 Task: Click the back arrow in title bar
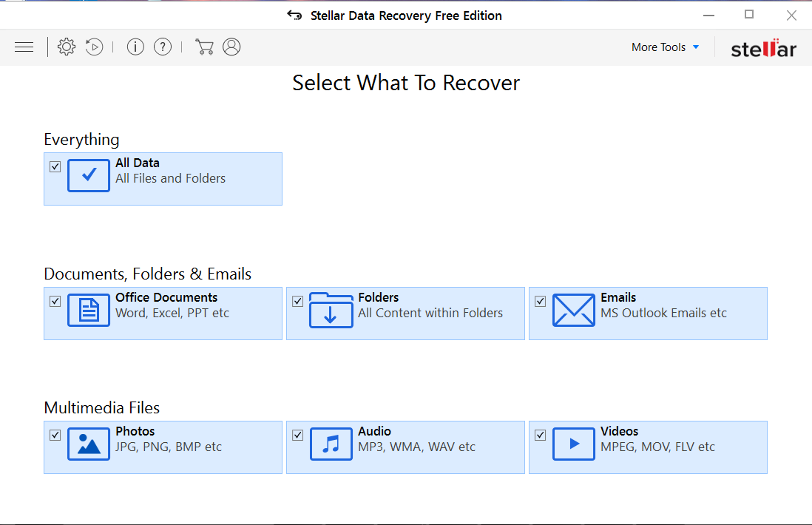[x=294, y=15]
